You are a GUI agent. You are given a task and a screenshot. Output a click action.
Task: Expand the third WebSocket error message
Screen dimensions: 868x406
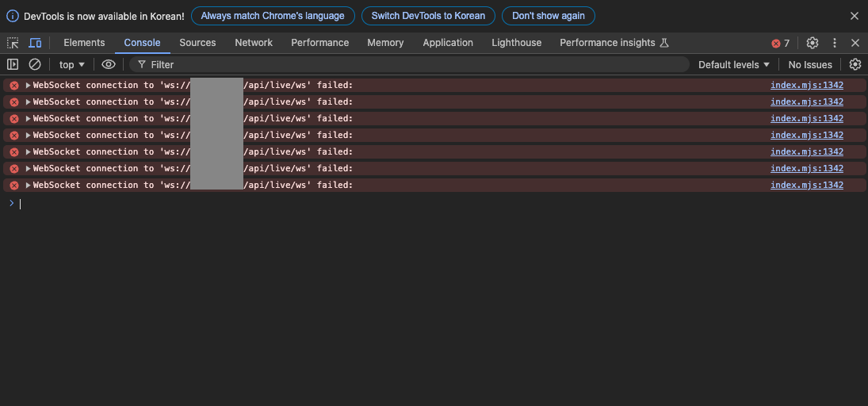tap(29, 118)
